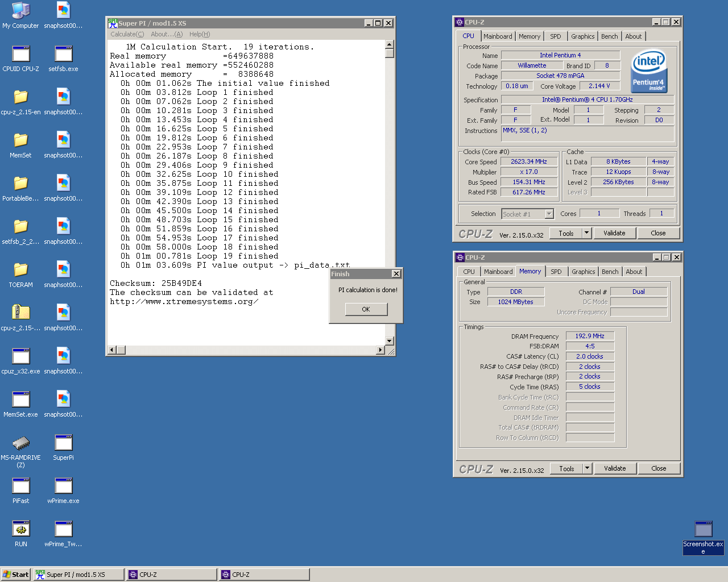Image resolution: width=728 pixels, height=582 pixels.
Task: Click the Rated FSB value 617.26 MHz
Action: click(529, 192)
